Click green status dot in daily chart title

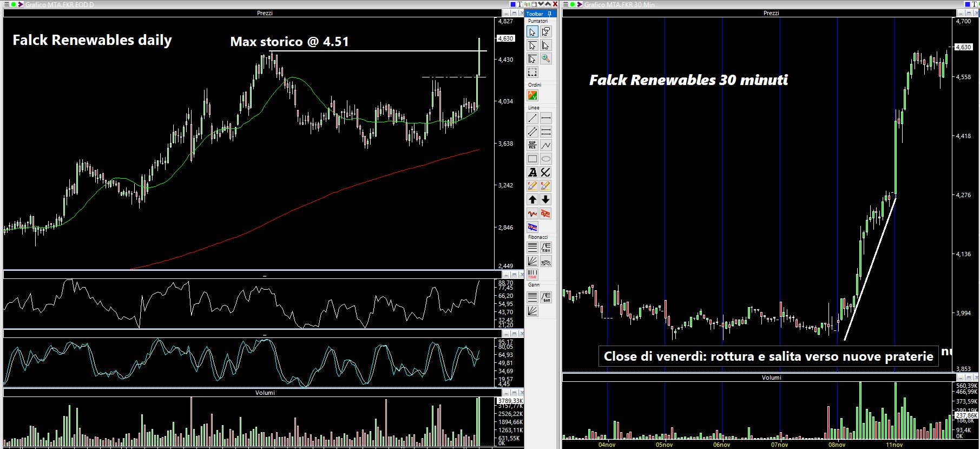tap(14, 4)
